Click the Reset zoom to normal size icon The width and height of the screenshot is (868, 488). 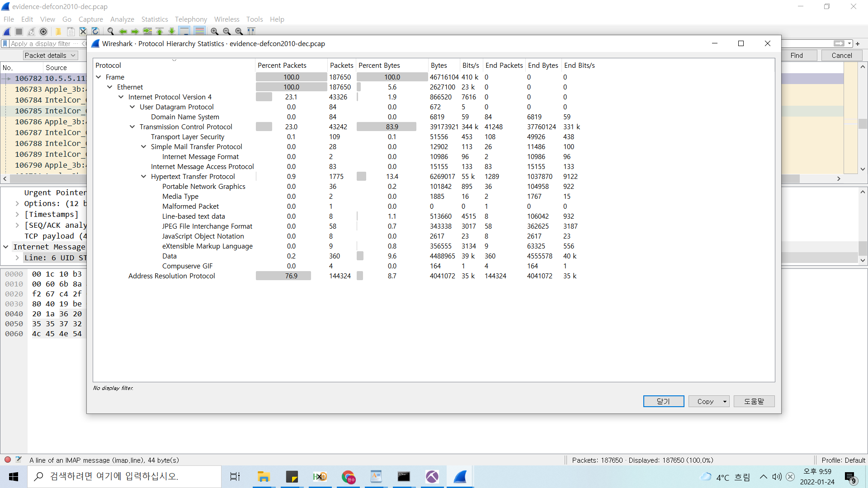[239, 31]
